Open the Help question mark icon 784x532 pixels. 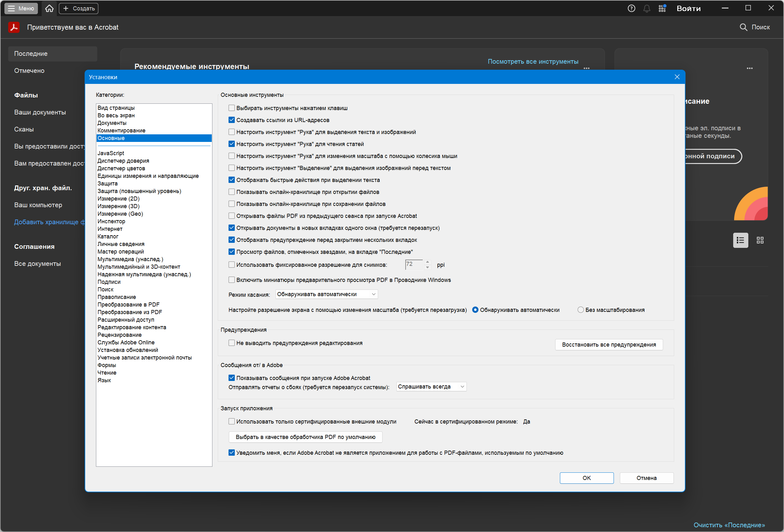point(631,9)
